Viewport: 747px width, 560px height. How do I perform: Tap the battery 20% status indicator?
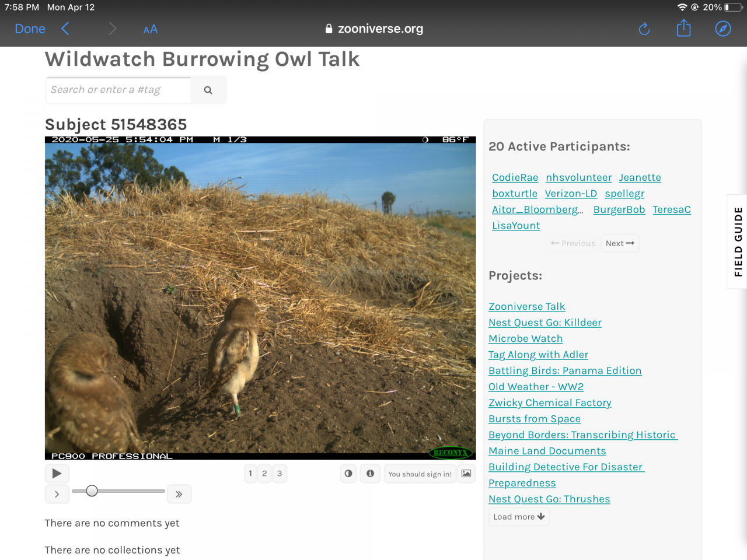click(x=723, y=8)
